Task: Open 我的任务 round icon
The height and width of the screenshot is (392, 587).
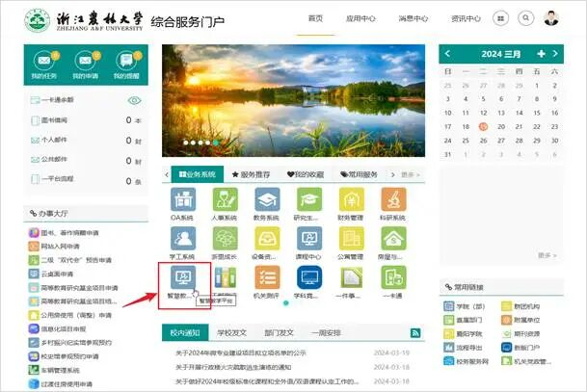Action: [x=41, y=59]
